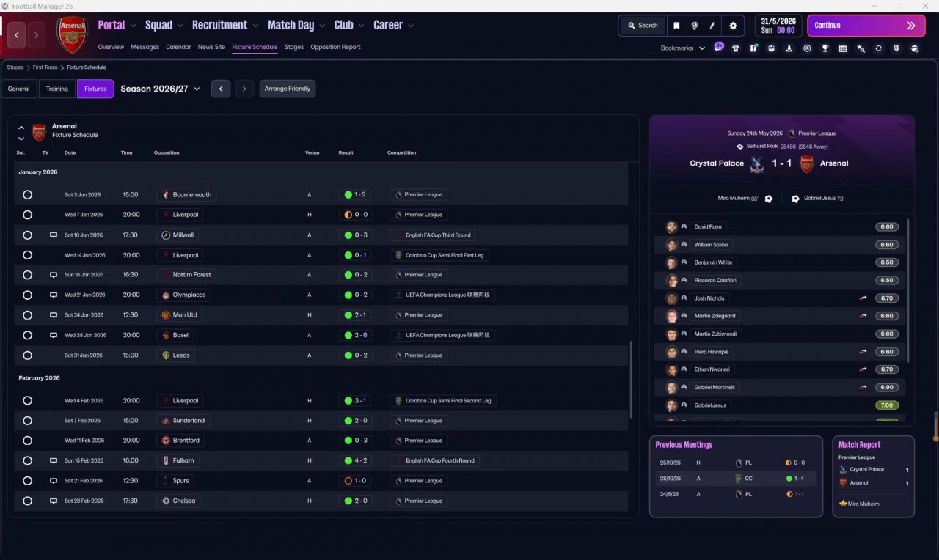Open the trophy shortcut icon
The image size is (939, 560).
tap(825, 48)
